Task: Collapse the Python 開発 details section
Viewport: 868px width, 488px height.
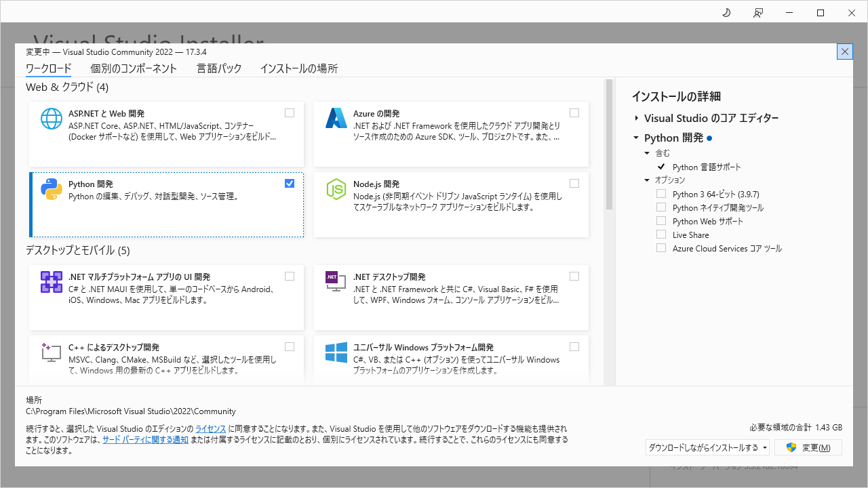Action: point(637,138)
